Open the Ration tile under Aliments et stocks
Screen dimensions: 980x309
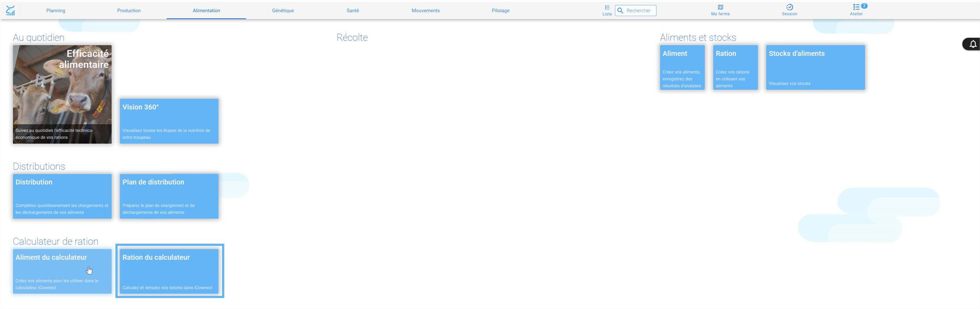click(x=736, y=67)
